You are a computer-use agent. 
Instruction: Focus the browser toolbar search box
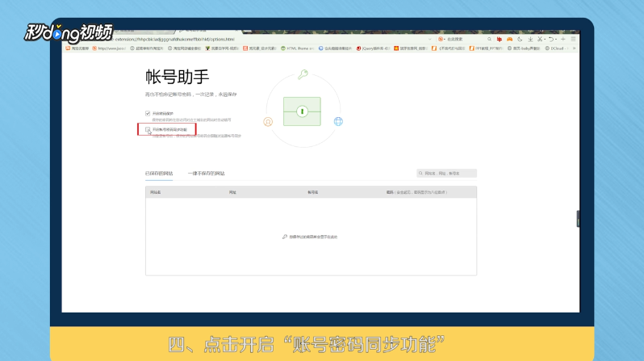click(x=464, y=40)
